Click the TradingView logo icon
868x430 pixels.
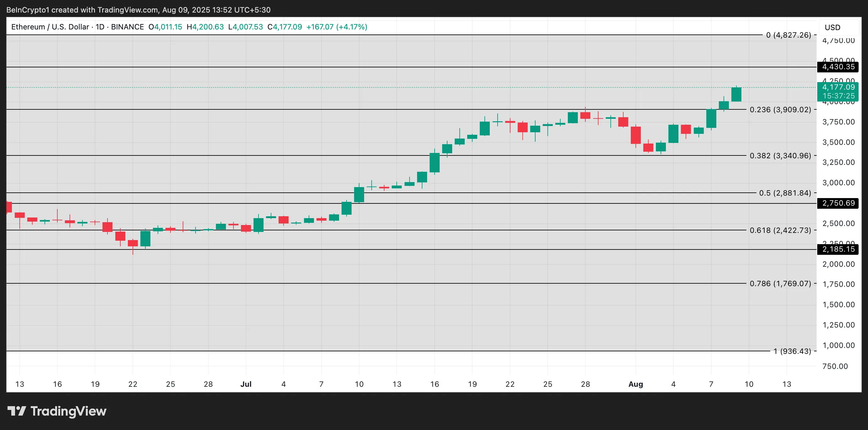tap(17, 411)
